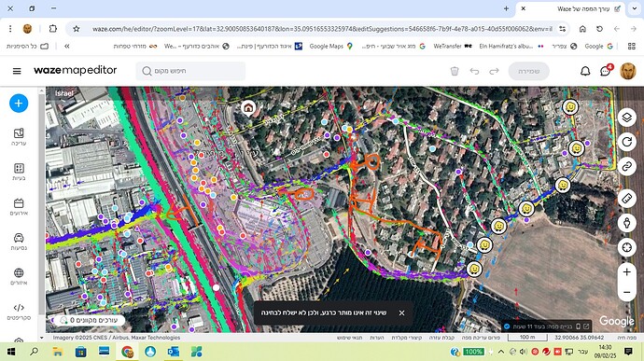The height and width of the screenshot is (361, 644).
Task: Click the coordinates 32.90066 35.09642 text
Action: 579,338
